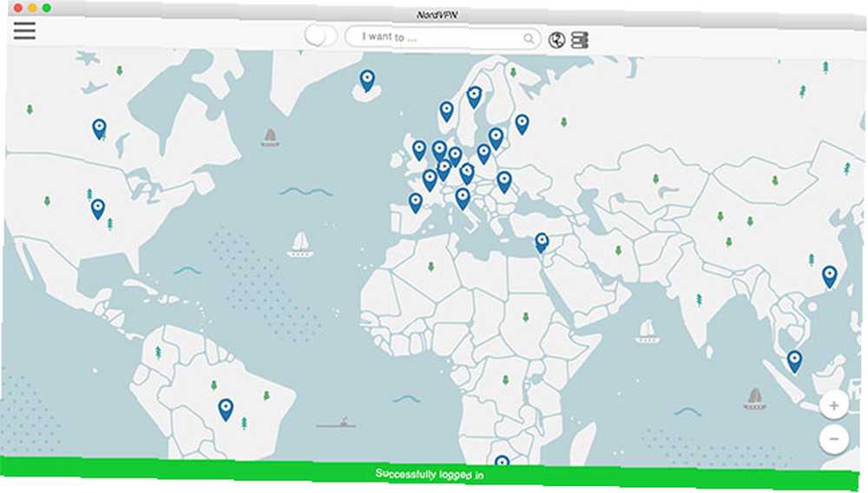Open the server list view
The image size is (868, 493).
click(579, 40)
